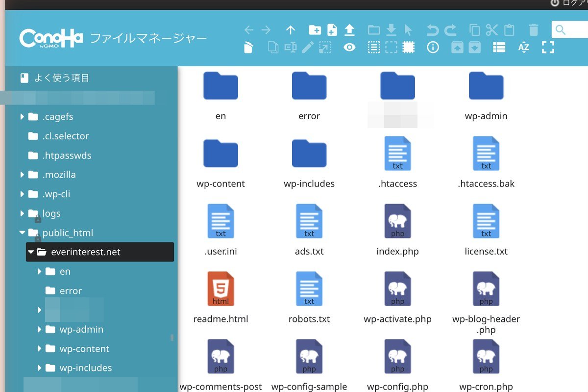Click the create archive icon

coord(474,48)
